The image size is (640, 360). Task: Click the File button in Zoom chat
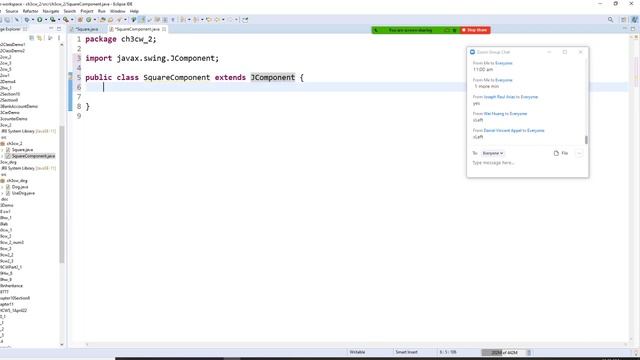(x=561, y=153)
